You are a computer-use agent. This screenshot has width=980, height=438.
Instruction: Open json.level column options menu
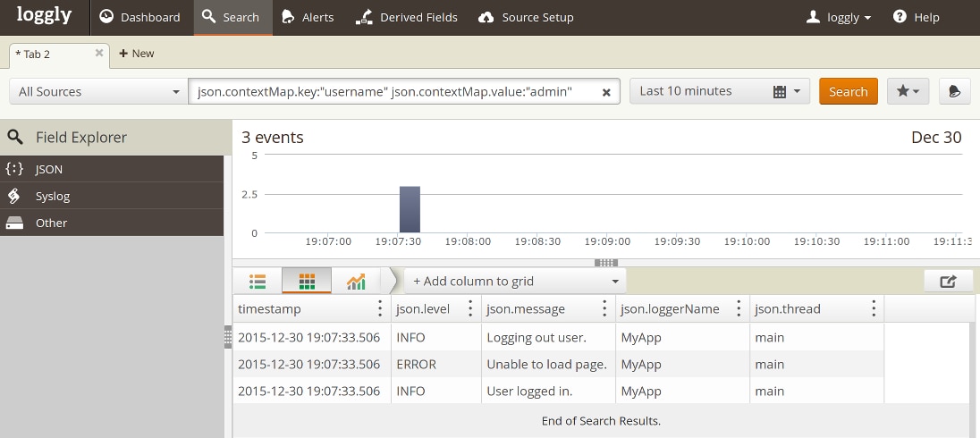pos(470,308)
